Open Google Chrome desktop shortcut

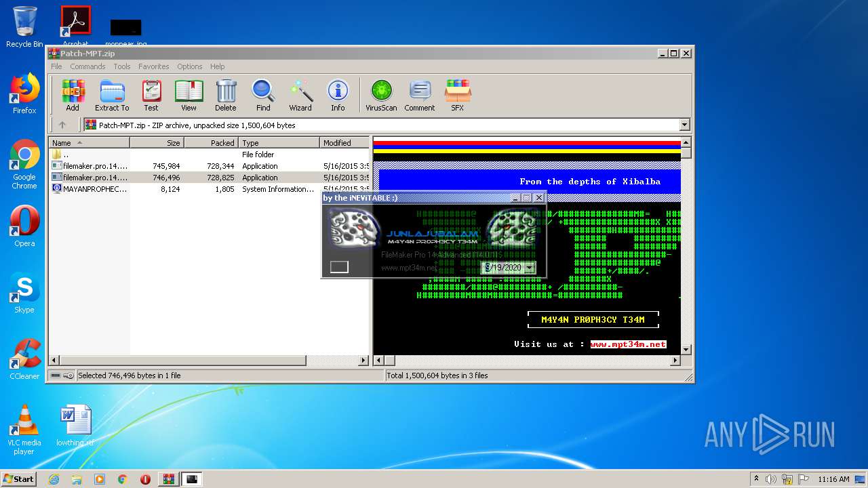(x=24, y=165)
